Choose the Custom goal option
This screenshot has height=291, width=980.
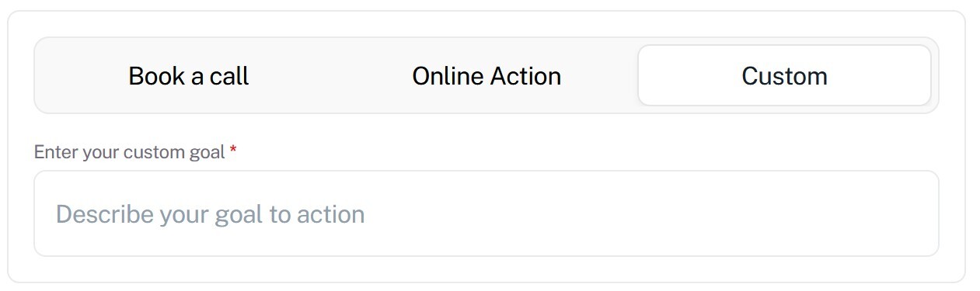pos(784,76)
